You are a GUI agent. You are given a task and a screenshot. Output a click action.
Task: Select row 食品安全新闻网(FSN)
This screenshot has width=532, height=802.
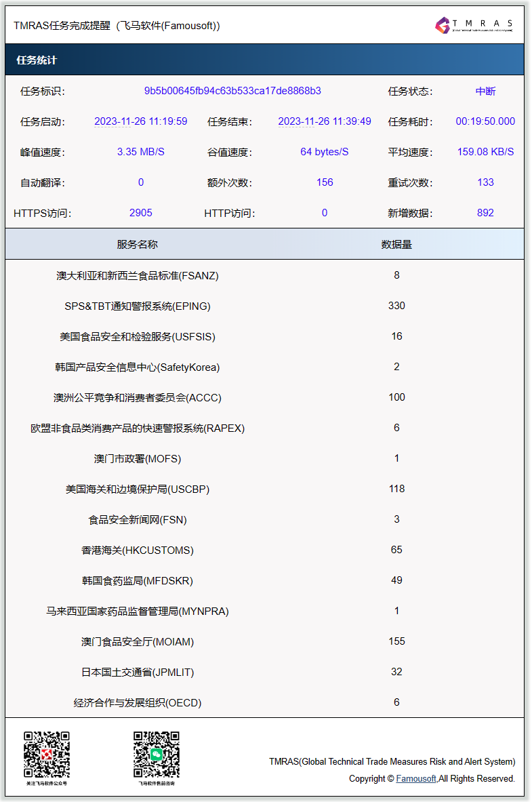[264, 520]
